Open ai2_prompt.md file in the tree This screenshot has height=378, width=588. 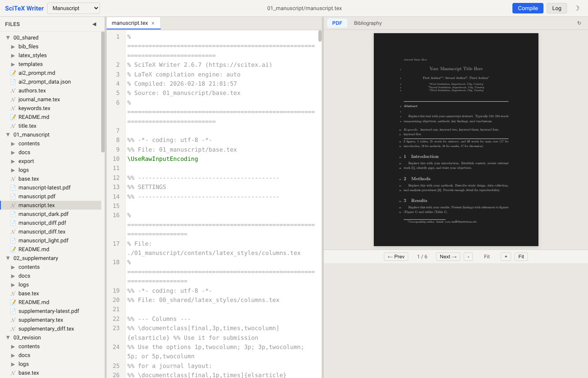point(37,73)
